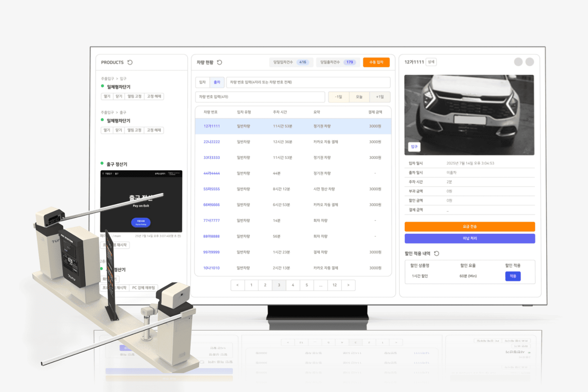Go to next page with > arrow

click(x=348, y=285)
